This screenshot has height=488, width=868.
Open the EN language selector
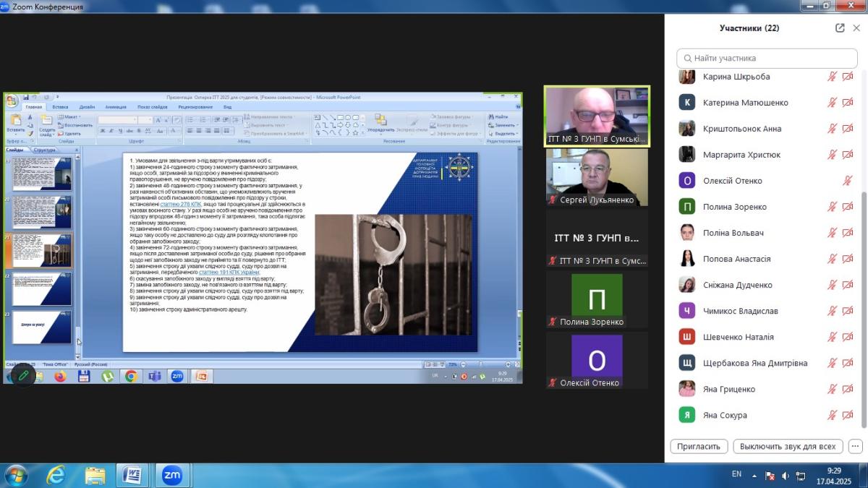736,474
